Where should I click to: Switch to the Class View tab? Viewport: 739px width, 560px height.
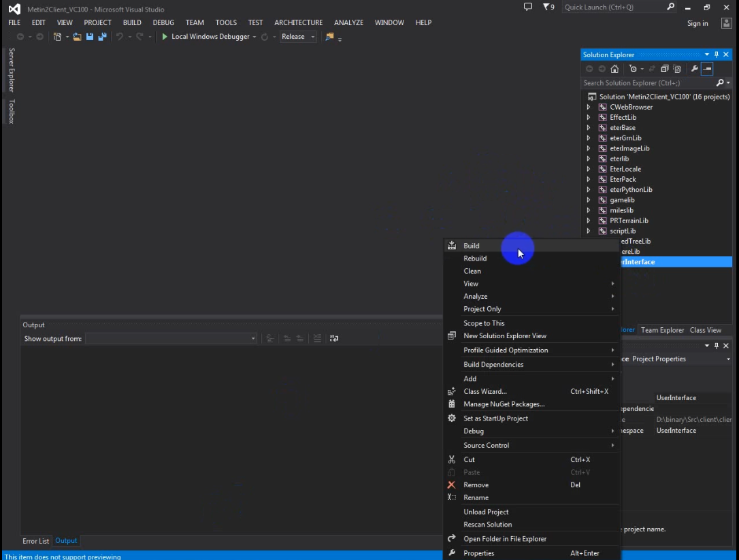[705, 330]
